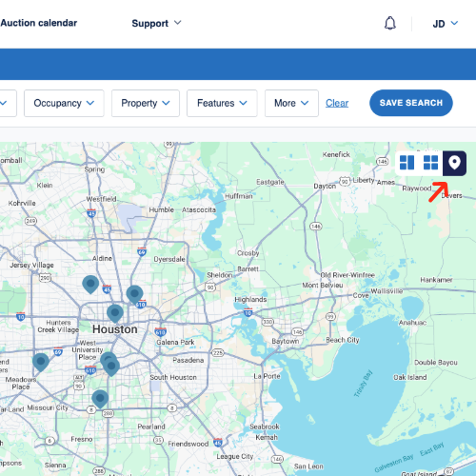Click the Mont Belvieu label on map
The width and height of the screenshot is (476, 476).
[x=323, y=286]
